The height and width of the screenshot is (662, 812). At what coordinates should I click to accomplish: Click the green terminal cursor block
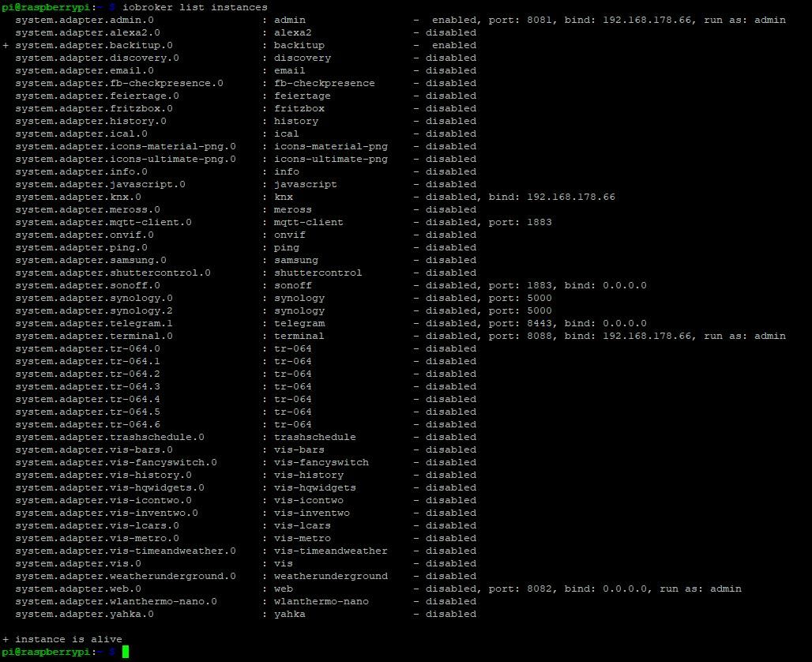pyautogui.click(x=126, y=652)
